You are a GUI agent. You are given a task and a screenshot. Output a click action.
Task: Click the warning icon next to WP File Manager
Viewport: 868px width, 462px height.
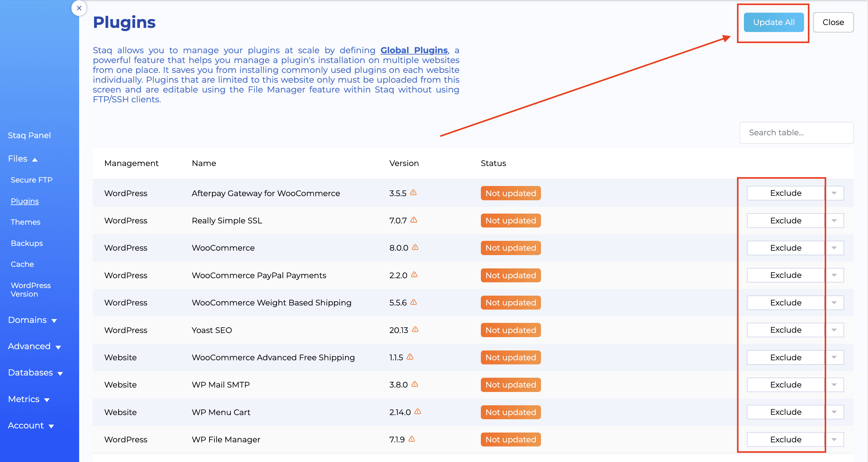point(412,439)
